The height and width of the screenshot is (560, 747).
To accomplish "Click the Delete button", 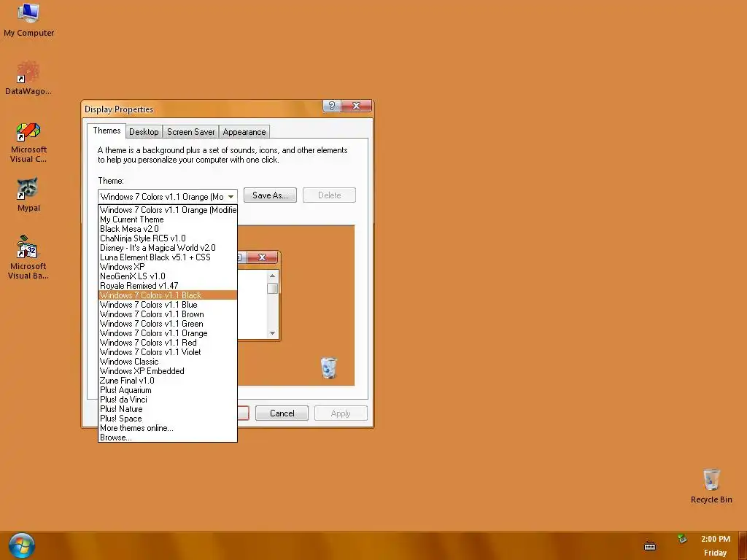I will (x=329, y=195).
